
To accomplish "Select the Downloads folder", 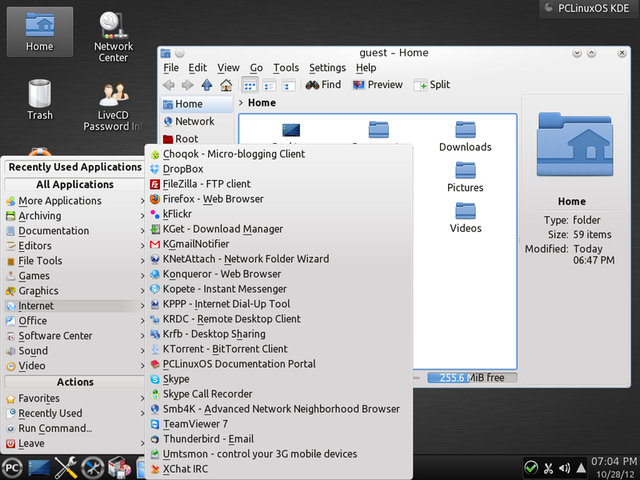I will (x=465, y=137).
